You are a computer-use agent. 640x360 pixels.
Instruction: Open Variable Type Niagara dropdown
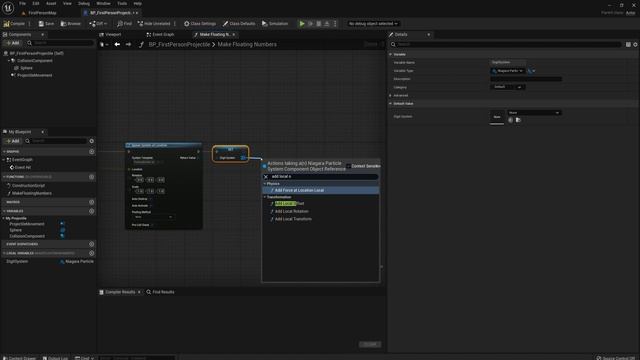pos(508,71)
